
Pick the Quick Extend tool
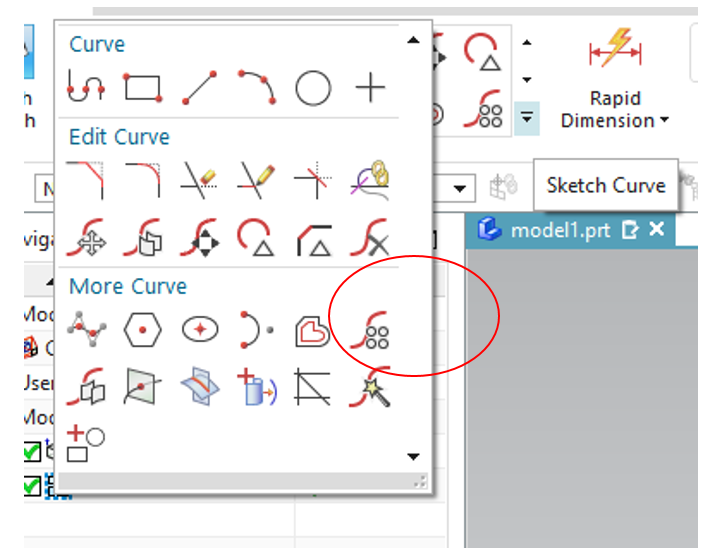point(257,180)
